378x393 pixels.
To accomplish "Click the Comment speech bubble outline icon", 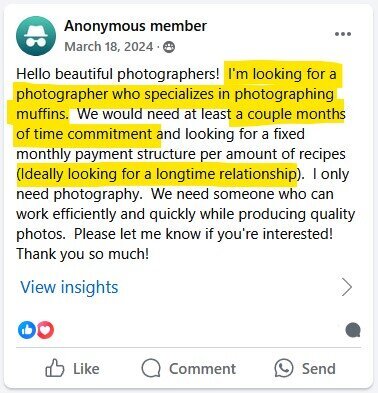I will point(151,368).
